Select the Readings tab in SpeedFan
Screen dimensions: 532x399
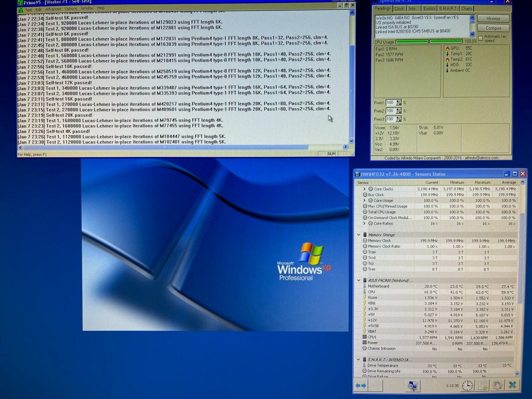click(x=382, y=8)
